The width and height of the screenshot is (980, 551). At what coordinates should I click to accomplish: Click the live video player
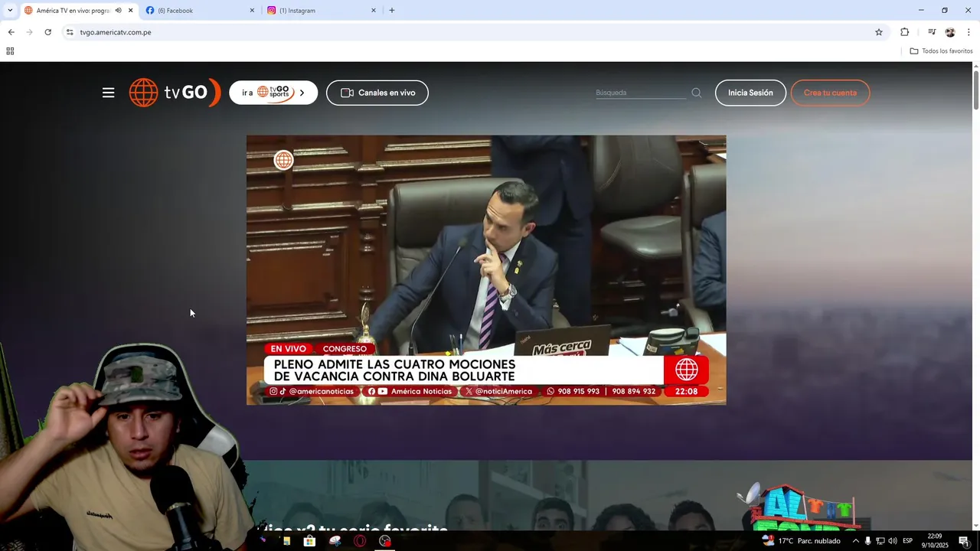[x=486, y=270]
